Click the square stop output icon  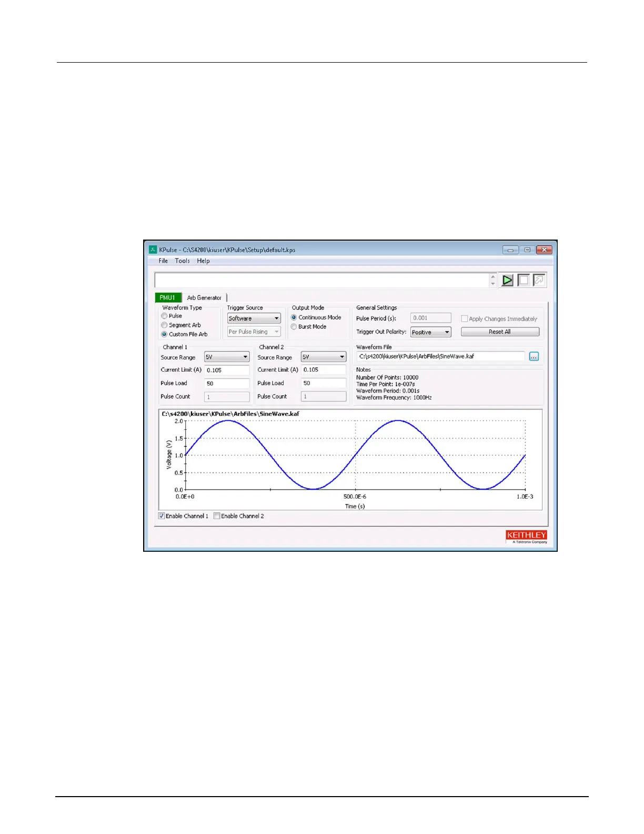[x=524, y=280]
